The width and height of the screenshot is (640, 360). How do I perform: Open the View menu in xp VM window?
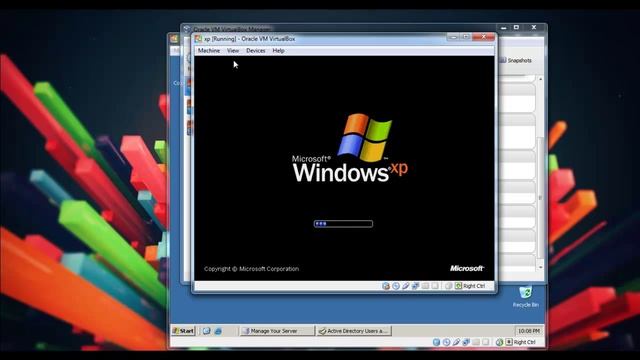tap(233, 51)
